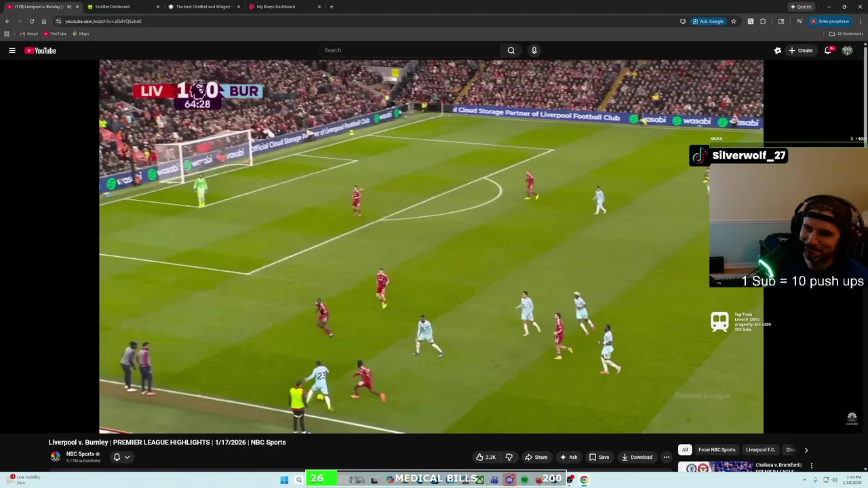The height and width of the screenshot is (488, 868).
Task: Open the Gemini button in title bar
Action: point(801,7)
